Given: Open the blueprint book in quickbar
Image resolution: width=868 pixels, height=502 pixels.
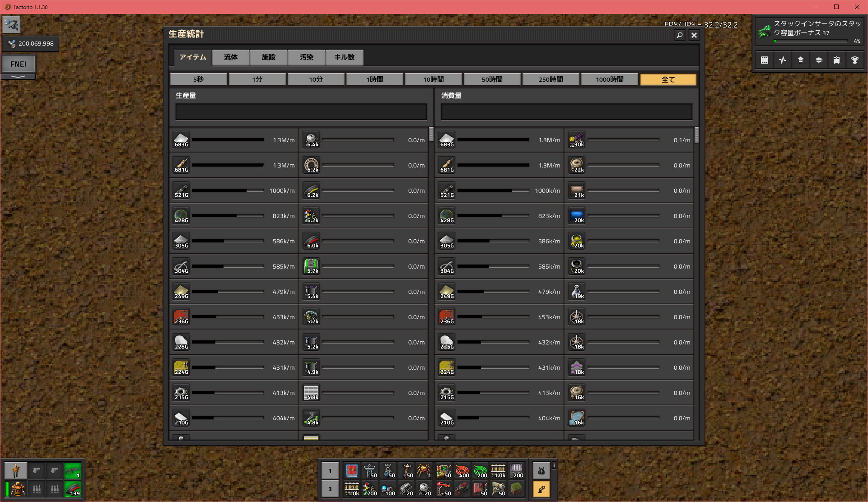Looking at the screenshot, I should [352, 471].
